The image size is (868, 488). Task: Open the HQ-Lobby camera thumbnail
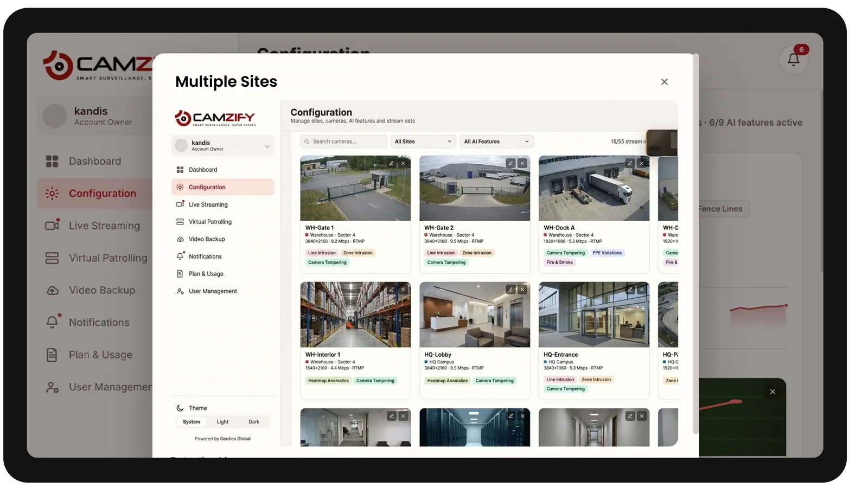pos(475,314)
